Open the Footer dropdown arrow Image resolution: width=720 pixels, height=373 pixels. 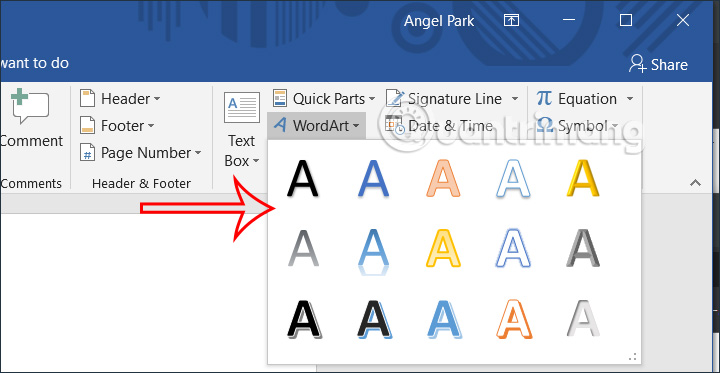click(151, 126)
